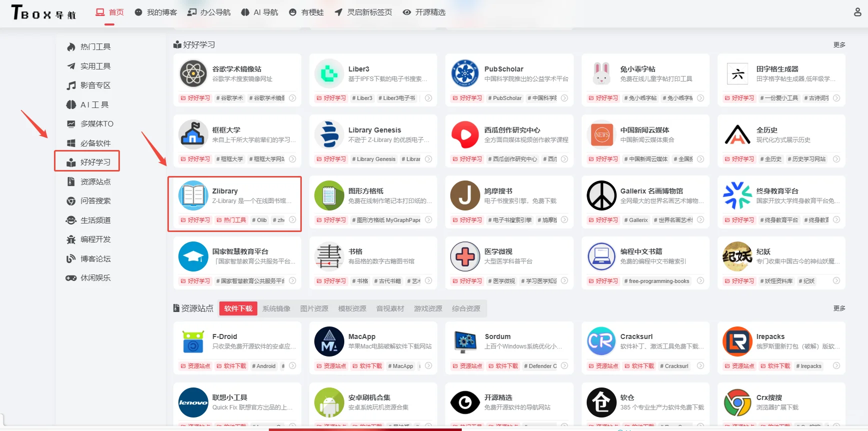Click the Irepacks red R icon

click(738, 341)
